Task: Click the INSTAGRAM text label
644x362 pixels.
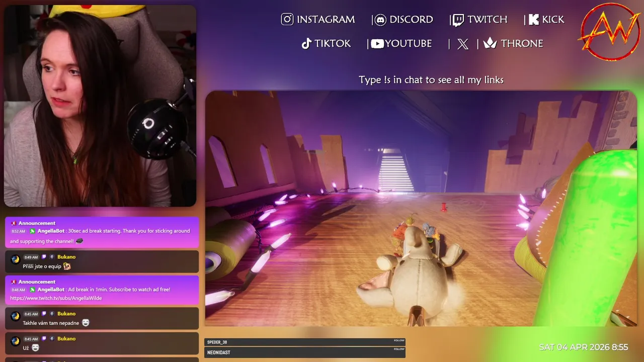Action: click(326, 20)
